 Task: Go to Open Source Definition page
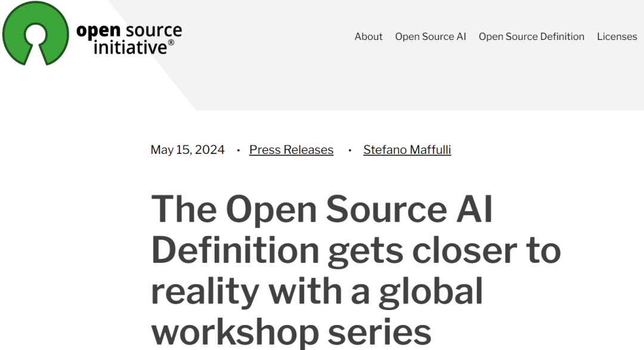pyautogui.click(x=531, y=36)
